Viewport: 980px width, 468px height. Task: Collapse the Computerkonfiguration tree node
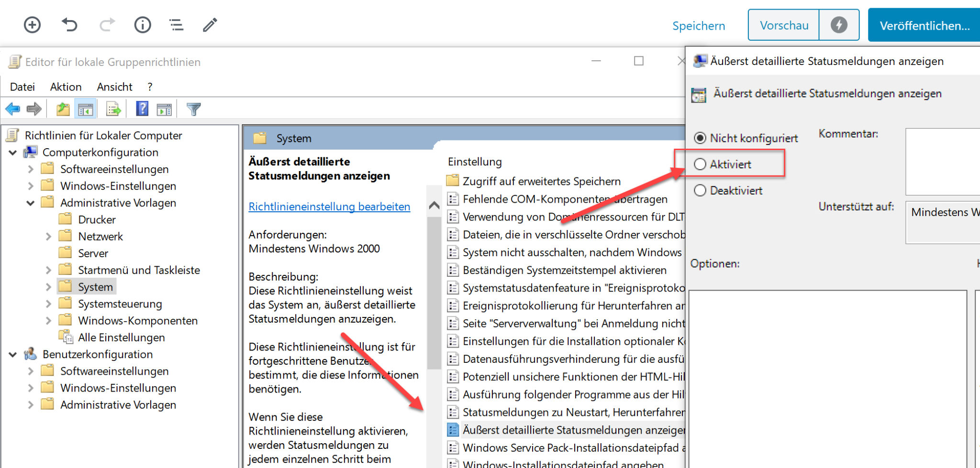(12, 152)
